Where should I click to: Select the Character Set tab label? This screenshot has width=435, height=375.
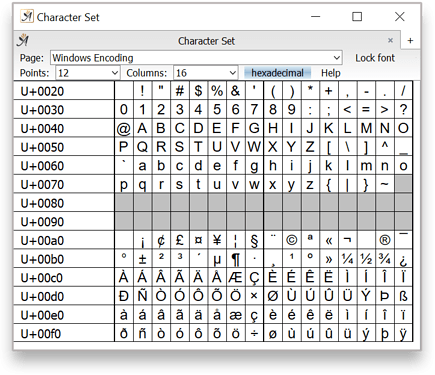[x=206, y=41]
